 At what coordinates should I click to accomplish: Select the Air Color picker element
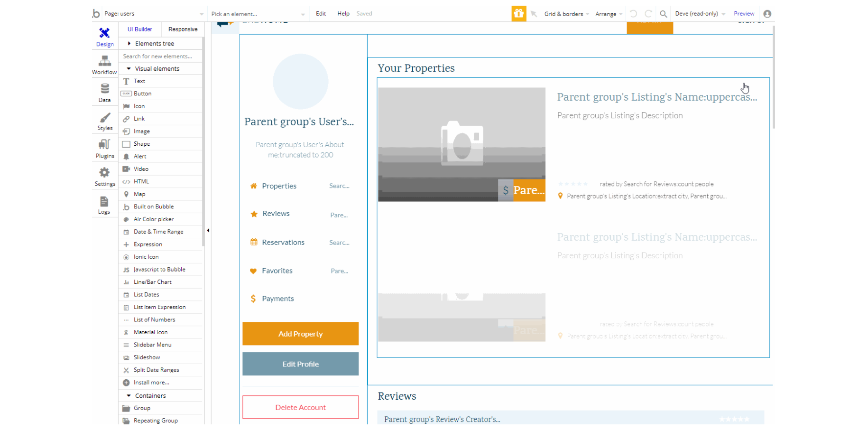pyautogui.click(x=160, y=219)
